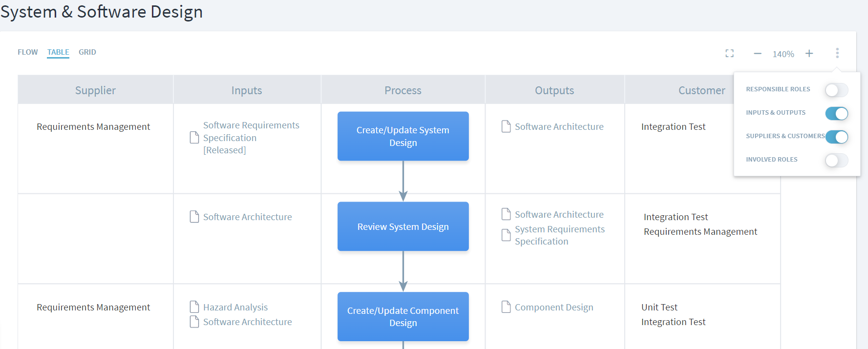Click Requirements Management supplier in first row
Image resolution: width=868 pixels, height=349 pixels.
(x=93, y=126)
